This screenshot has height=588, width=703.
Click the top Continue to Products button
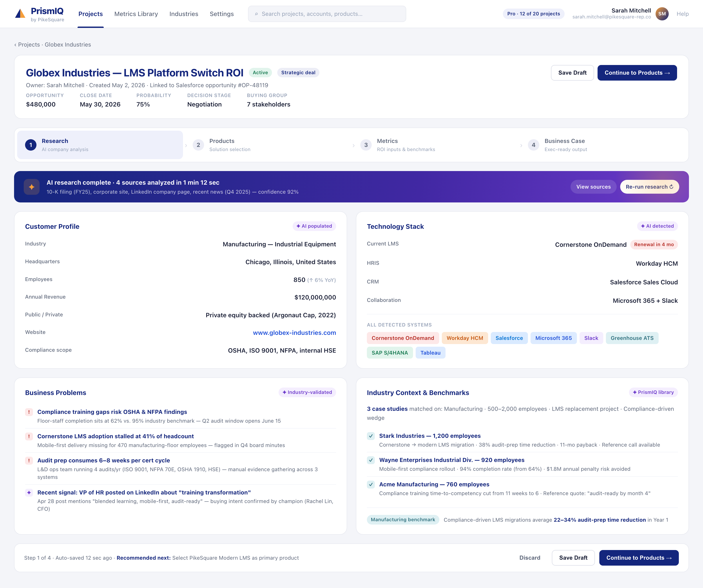(637, 73)
